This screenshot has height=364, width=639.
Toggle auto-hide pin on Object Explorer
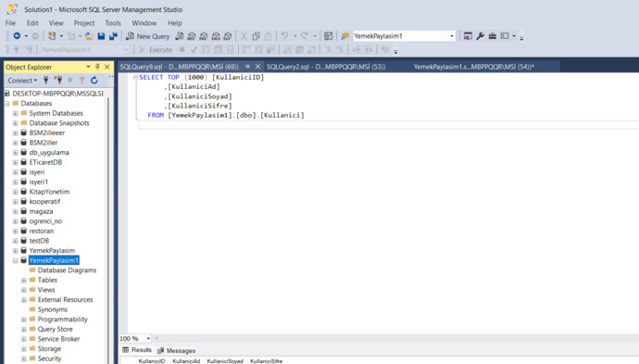pyautogui.click(x=97, y=67)
